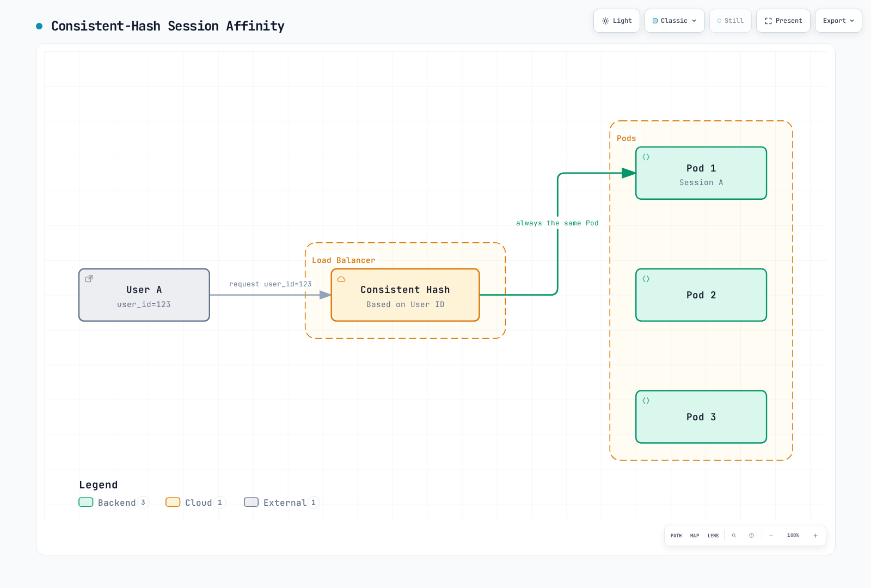Viewport: 871px width, 588px height.
Task: Select the Pod 1 Session A node
Action: [x=701, y=173]
